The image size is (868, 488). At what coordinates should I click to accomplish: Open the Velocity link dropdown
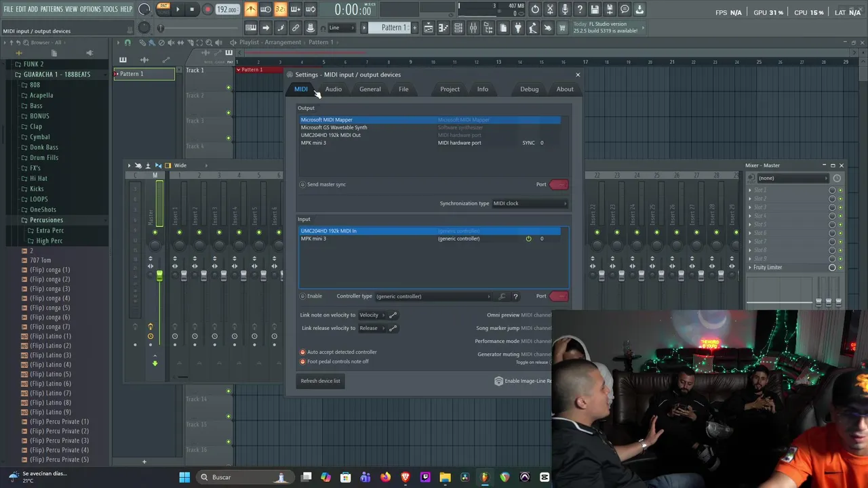click(x=372, y=315)
